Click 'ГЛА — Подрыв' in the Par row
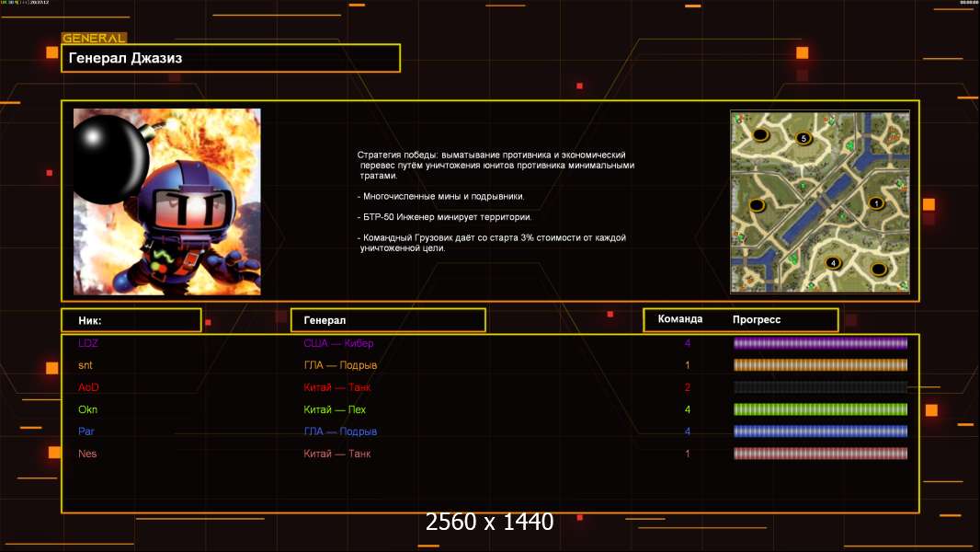980x552 pixels. click(340, 431)
